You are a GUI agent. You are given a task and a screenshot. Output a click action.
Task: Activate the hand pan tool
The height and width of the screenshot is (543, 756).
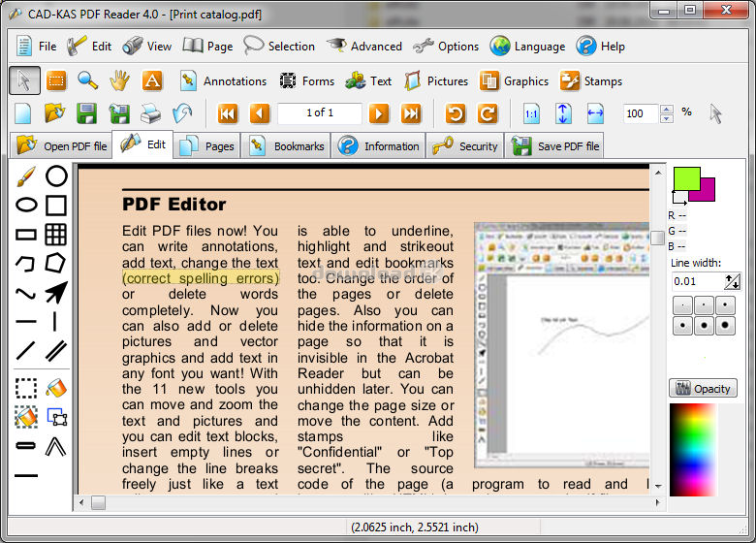tap(119, 80)
